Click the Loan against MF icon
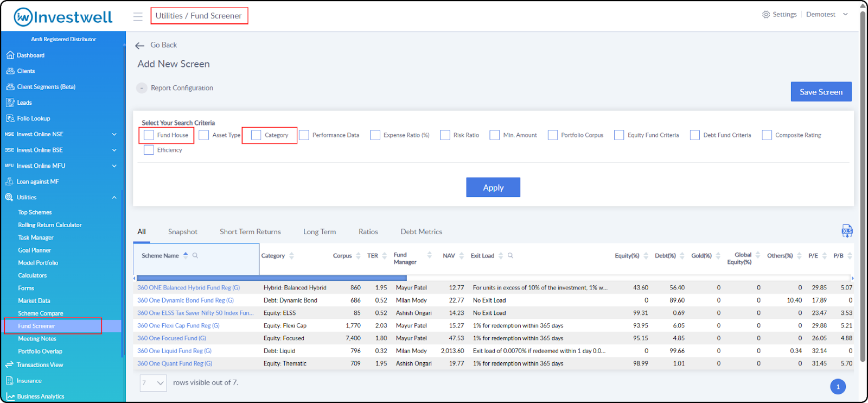 (9, 181)
